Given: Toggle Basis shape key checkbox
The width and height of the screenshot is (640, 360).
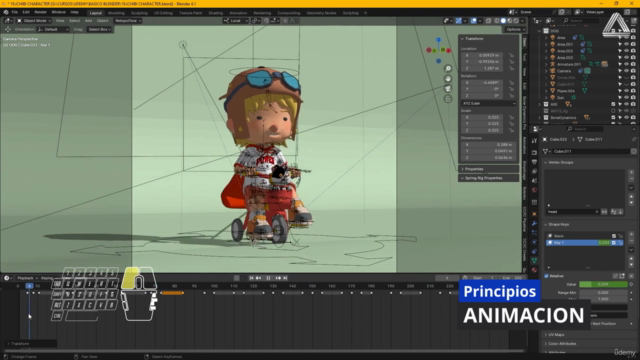Looking at the screenshot, I should click(x=614, y=236).
